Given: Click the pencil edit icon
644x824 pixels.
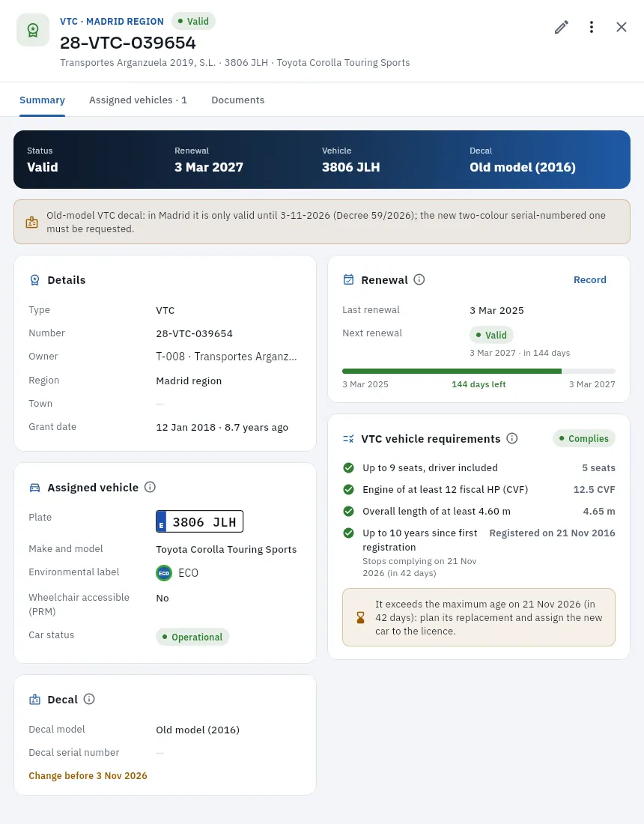Looking at the screenshot, I should [562, 27].
